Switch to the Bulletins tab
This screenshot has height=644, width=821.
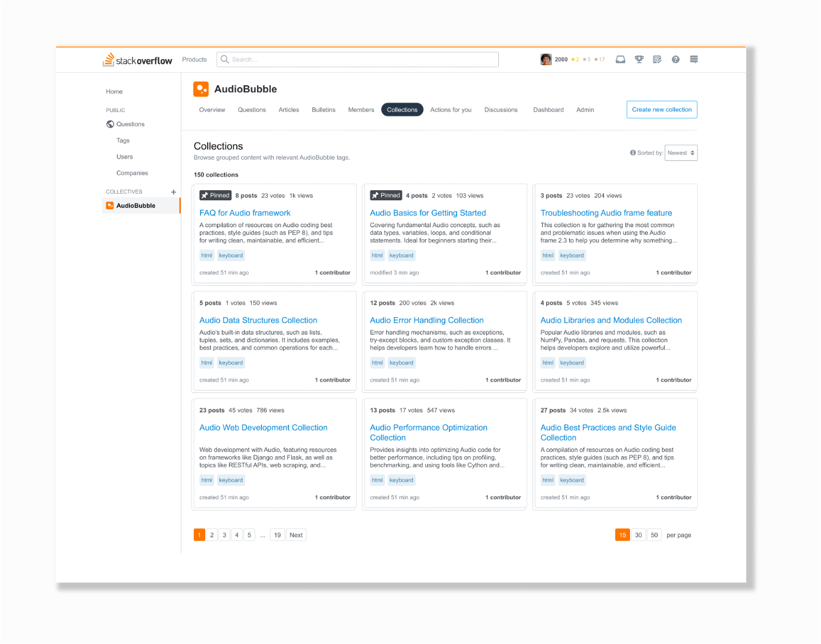(x=323, y=110)
